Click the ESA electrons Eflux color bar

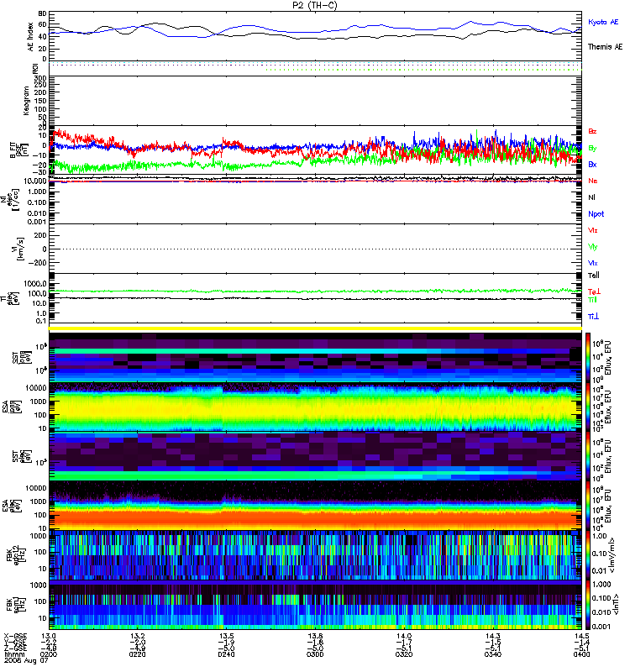pos(588,506)
